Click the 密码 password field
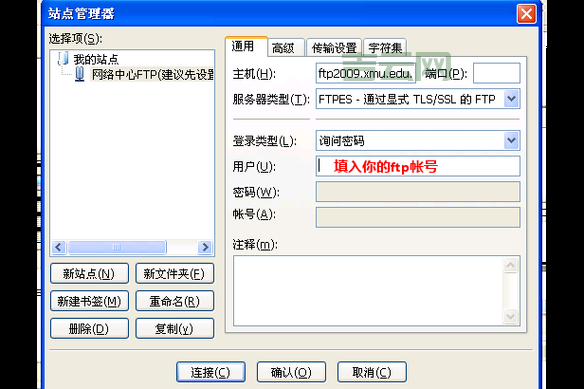The width and height of the screenshot is (584, 389). click(x=418, y=192)
